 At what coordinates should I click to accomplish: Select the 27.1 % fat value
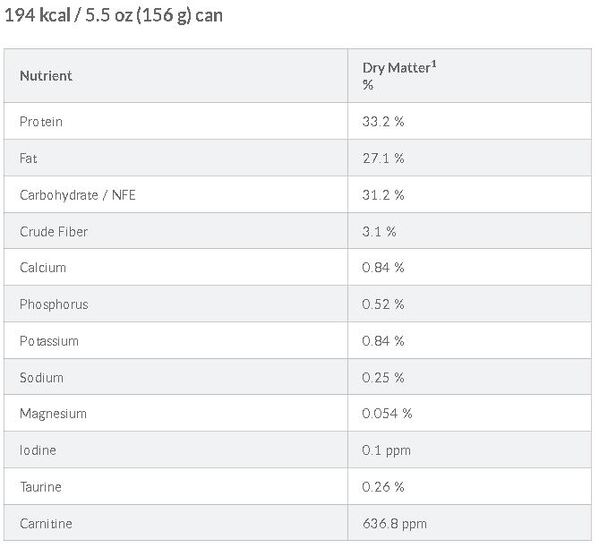383,158
